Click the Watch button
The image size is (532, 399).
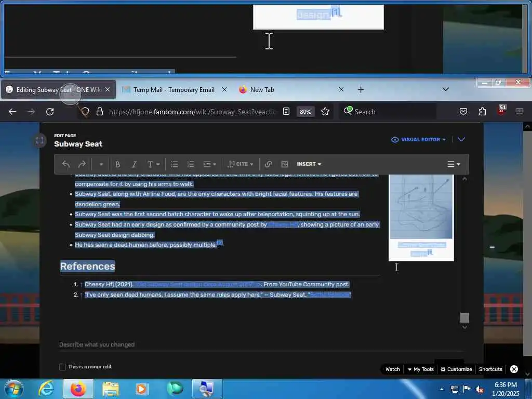click(x=393, y=369)
